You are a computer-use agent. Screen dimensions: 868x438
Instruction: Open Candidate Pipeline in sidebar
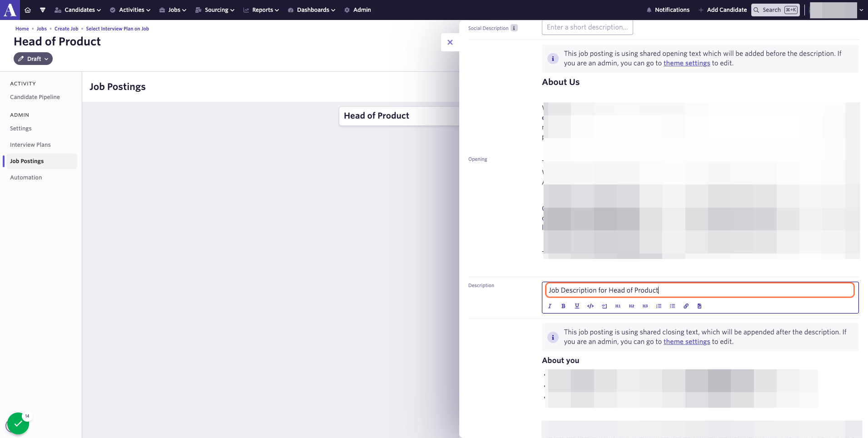tap(35, 97)
